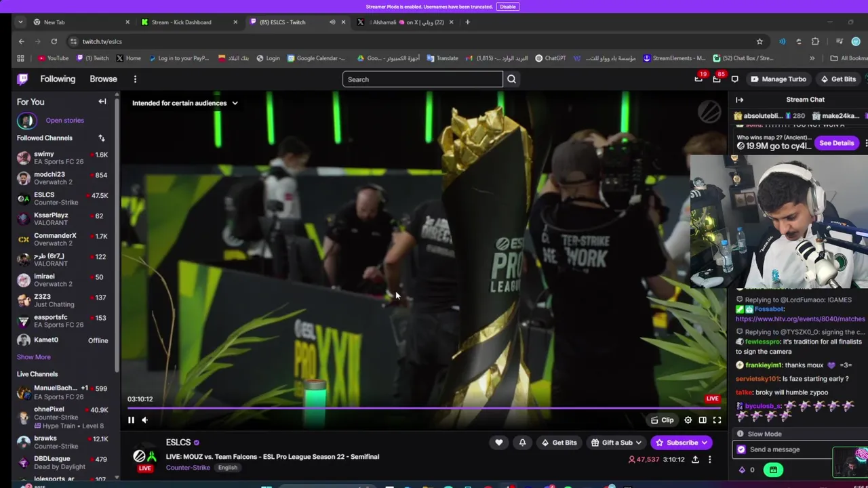Screen dimensions: 868x488
Task: Create a clip with the Clip button
Action: click(x=662, y=420)
